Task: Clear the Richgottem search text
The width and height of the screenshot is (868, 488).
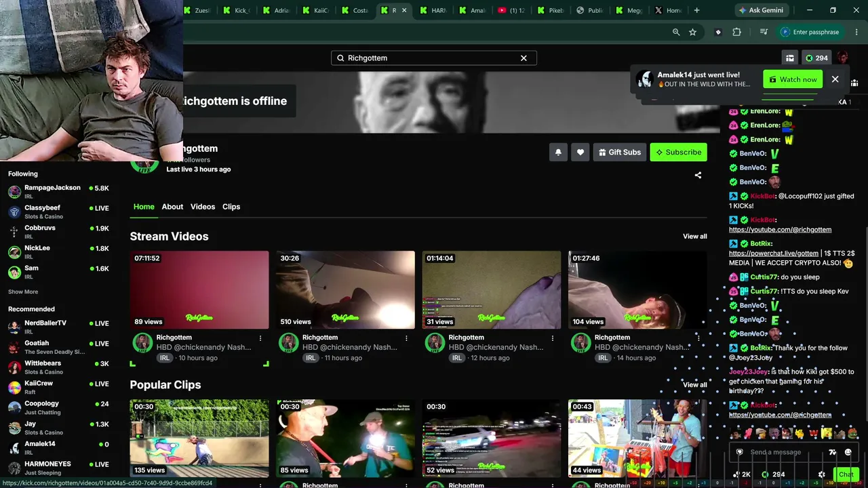Action: click(x=524, y=58)
